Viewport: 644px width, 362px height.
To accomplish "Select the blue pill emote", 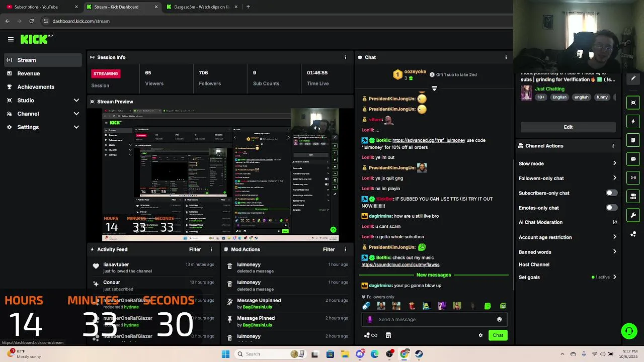I will pos(366,306).
